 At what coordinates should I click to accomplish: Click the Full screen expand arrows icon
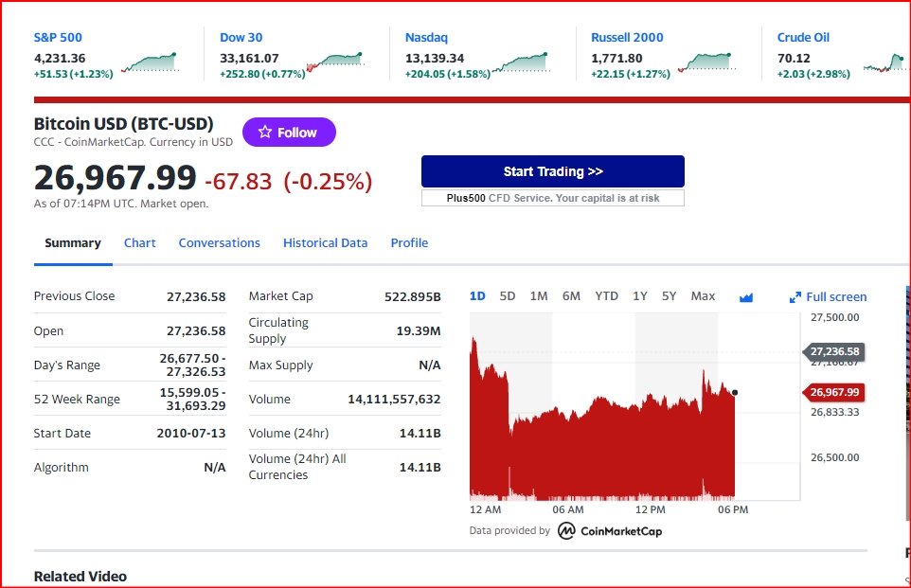pos(795,297)
